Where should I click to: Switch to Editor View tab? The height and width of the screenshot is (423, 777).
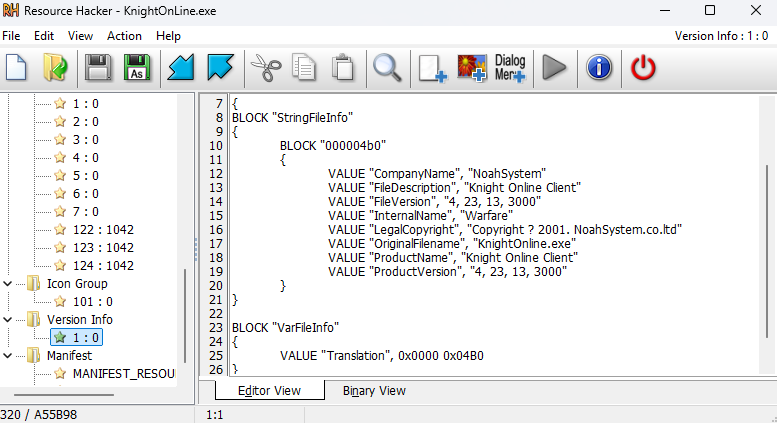coord(270,391)
